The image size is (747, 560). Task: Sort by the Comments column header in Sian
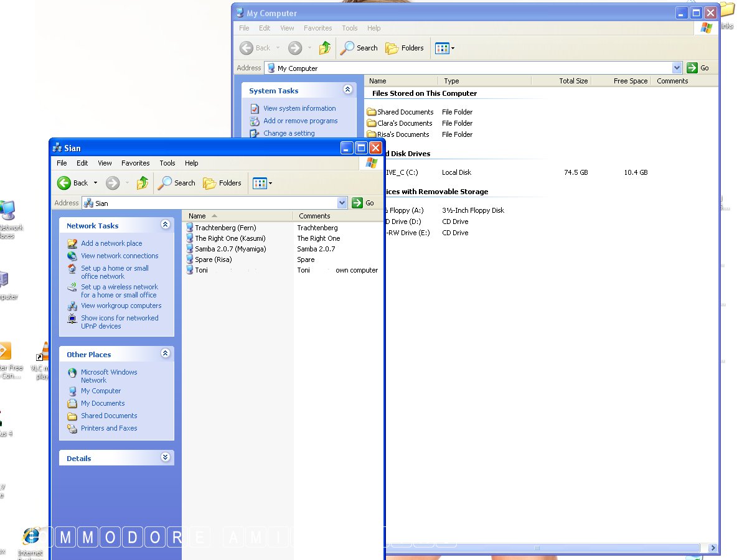314,216
